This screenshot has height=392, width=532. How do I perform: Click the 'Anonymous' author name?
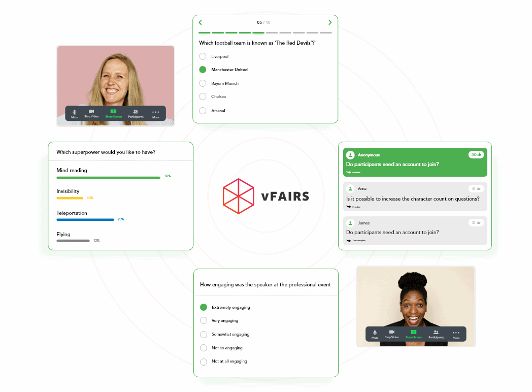369,155
